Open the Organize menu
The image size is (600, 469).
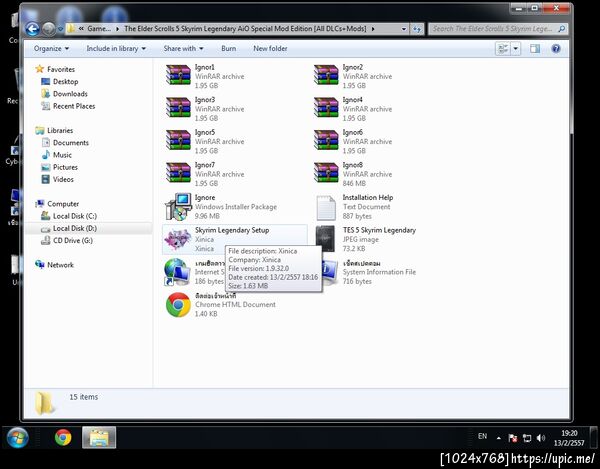tap(51, 49)
